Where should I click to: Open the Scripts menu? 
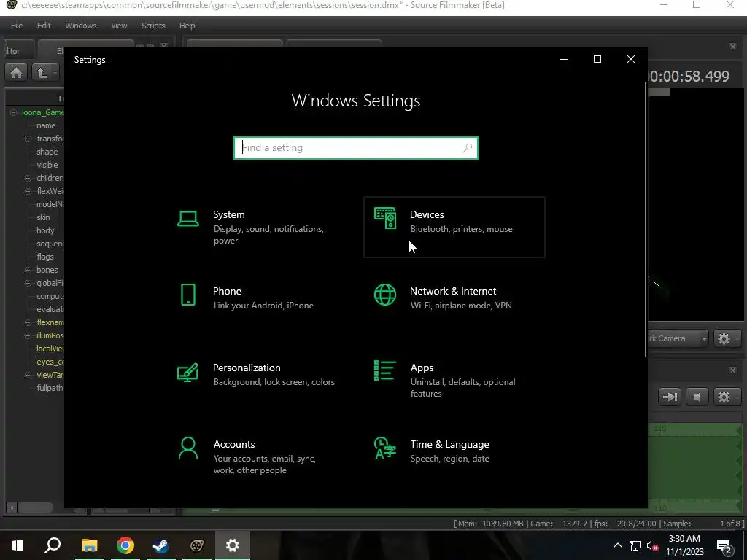(x=153, y=26)
